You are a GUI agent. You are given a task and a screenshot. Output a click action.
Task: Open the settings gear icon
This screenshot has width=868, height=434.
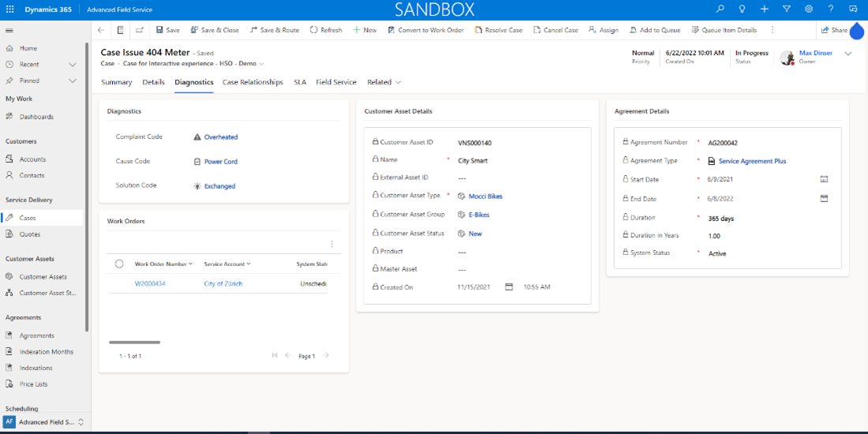click(x=809, y=9)
